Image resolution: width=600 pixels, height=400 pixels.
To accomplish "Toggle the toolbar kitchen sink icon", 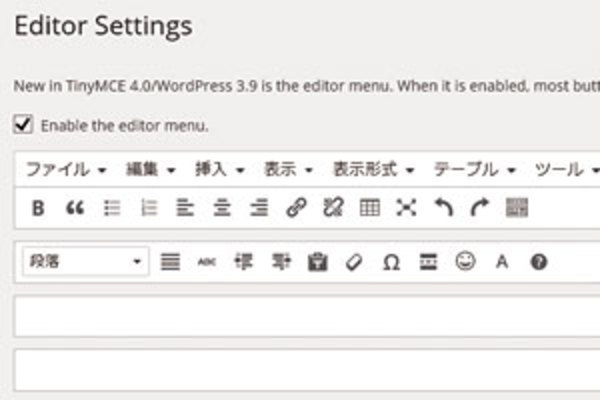I will tap(517, 207).
